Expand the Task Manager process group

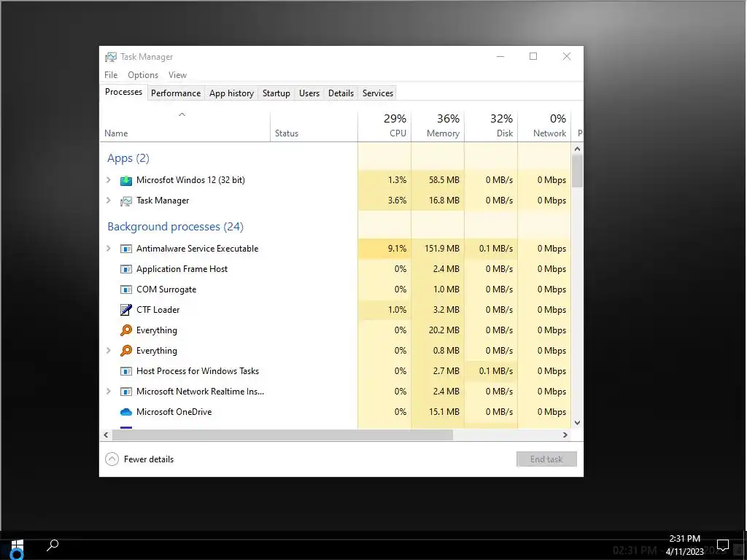[109, 201]
